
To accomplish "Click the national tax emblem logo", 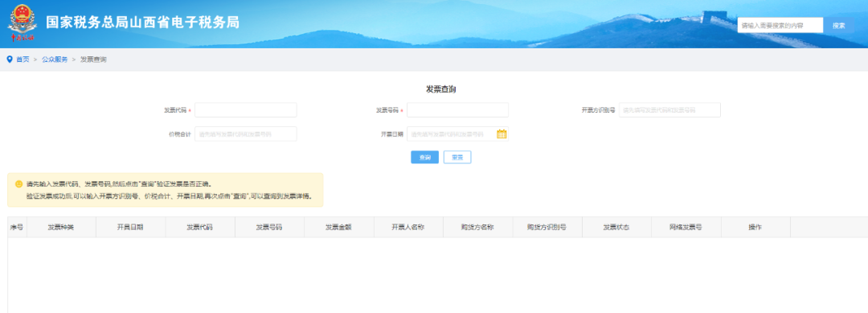I will click(22, 23).
